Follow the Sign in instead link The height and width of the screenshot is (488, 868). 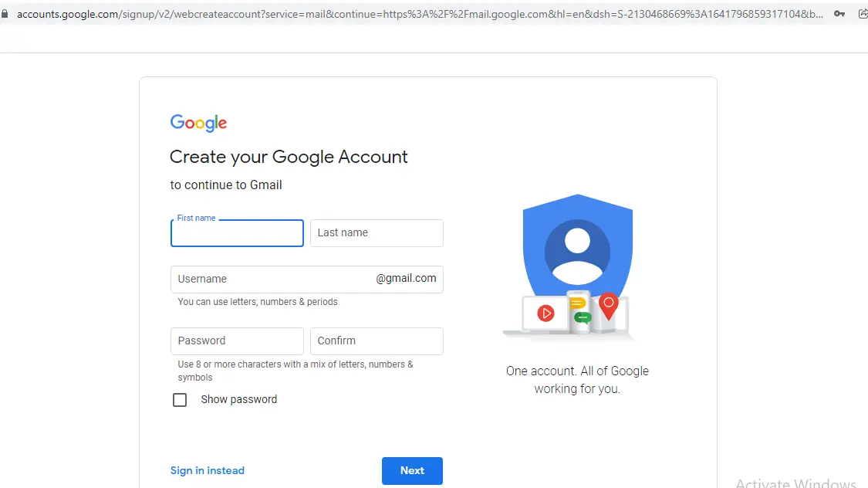pos(208,470)
